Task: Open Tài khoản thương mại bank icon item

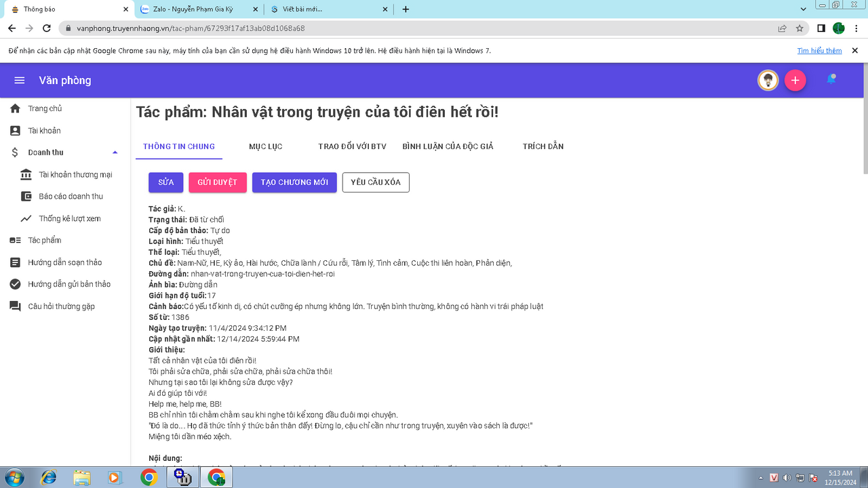Action: 26,175
